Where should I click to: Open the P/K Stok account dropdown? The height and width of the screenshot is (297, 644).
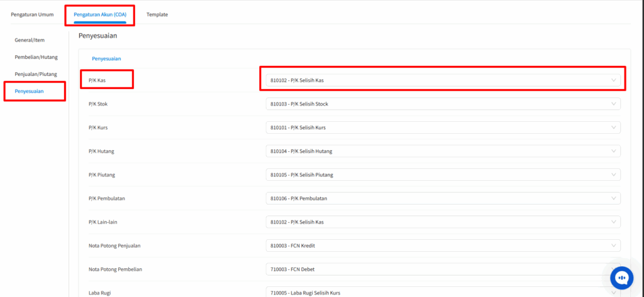pyautogui.click(x=443, y=104)
